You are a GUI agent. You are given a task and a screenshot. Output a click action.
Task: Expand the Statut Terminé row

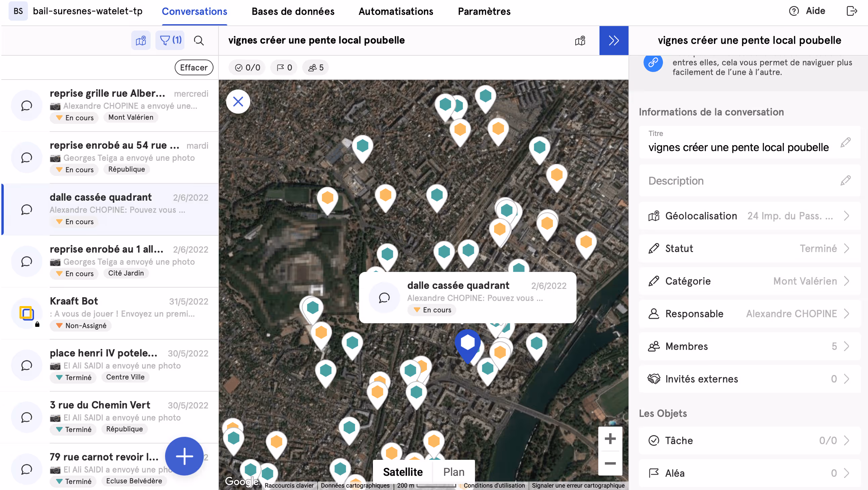tap(750, 249)
